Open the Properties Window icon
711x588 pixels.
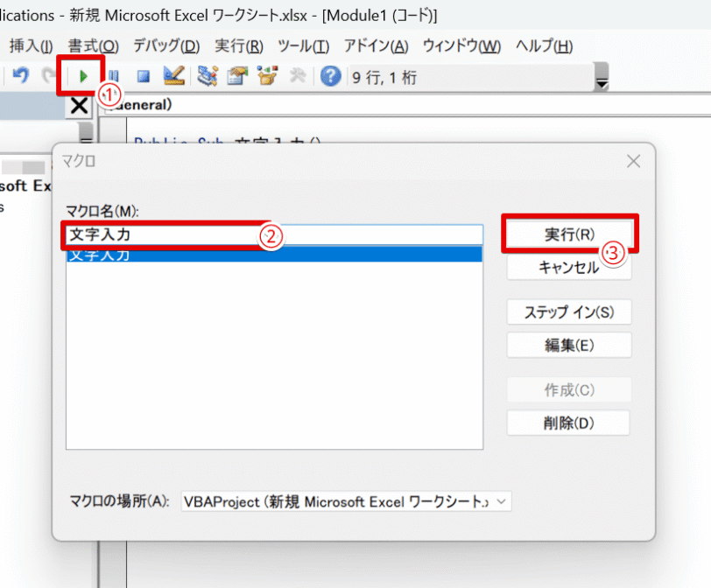pos(237,76)
